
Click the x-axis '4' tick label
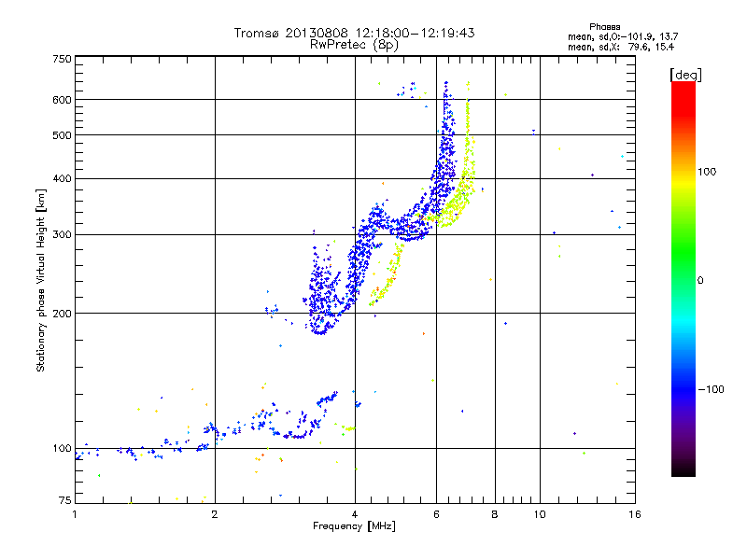[355, 514]
